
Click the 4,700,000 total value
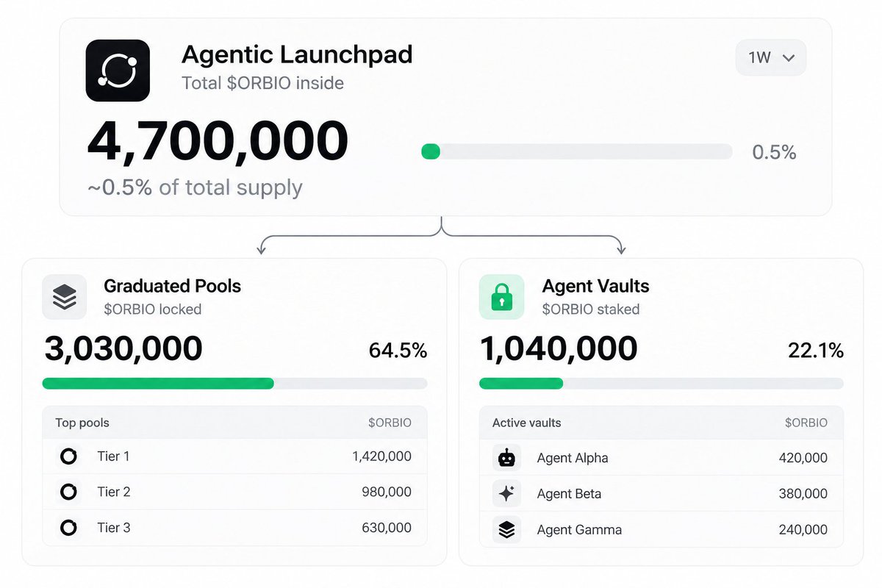pyautogui.click(x=218, y=141)
